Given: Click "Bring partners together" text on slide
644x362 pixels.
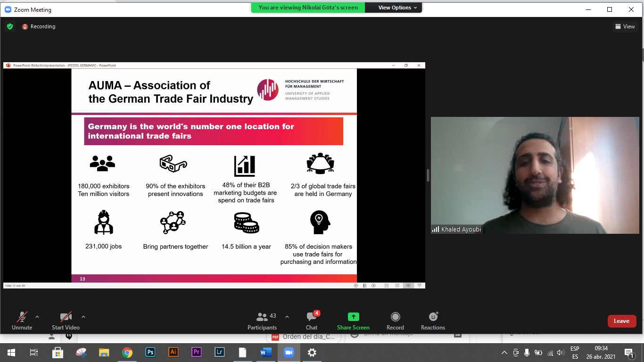Looking at the screenshot, I should coord(175,247).
